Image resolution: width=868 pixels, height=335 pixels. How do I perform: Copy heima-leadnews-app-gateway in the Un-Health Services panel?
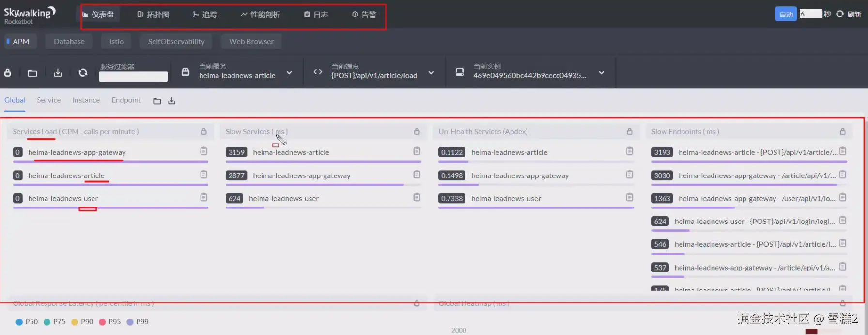pyautogui.click(x=630, y=175)
